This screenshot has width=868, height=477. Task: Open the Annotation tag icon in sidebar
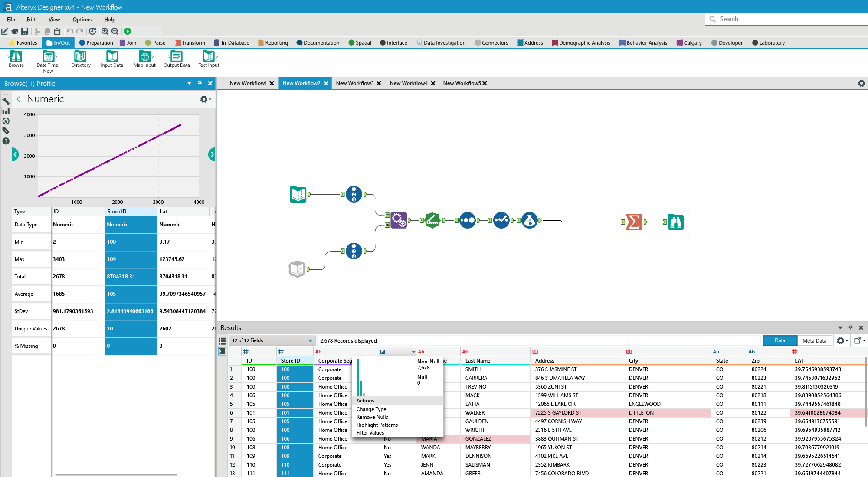coord(6,131)
